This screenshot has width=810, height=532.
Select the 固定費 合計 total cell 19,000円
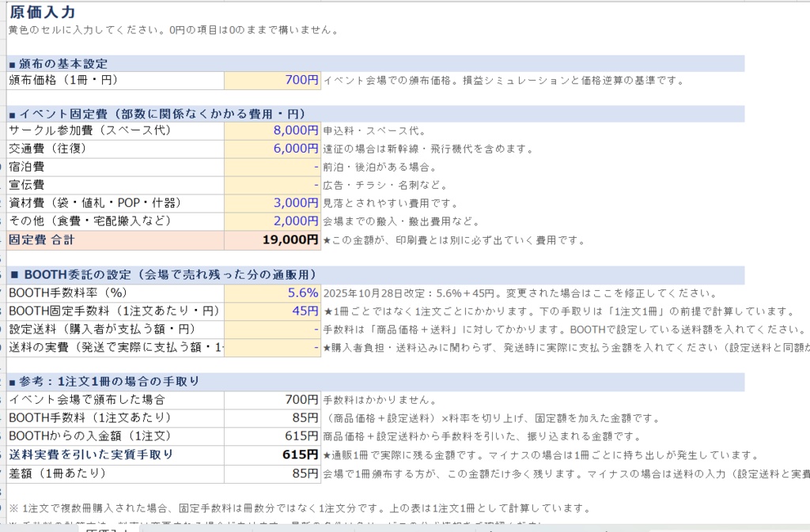272,240
